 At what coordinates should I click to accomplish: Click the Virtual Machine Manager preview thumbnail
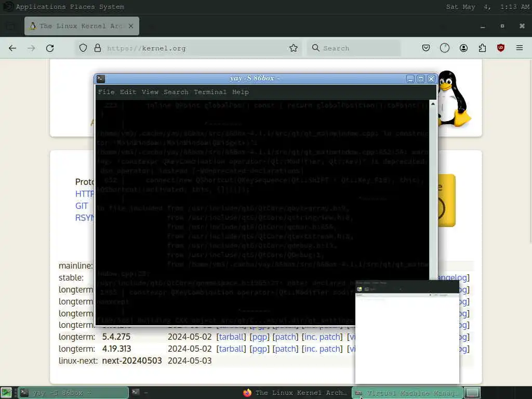[407, 332]
